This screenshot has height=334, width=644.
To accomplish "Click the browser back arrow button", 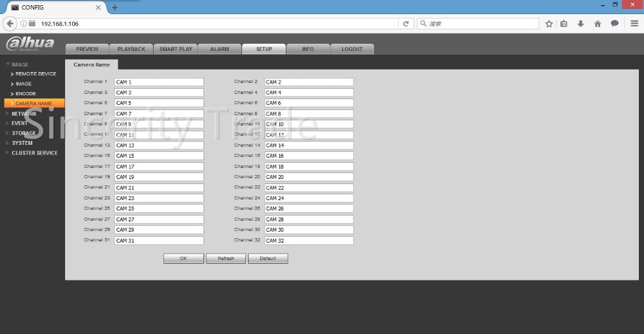I will coord(10,24).
